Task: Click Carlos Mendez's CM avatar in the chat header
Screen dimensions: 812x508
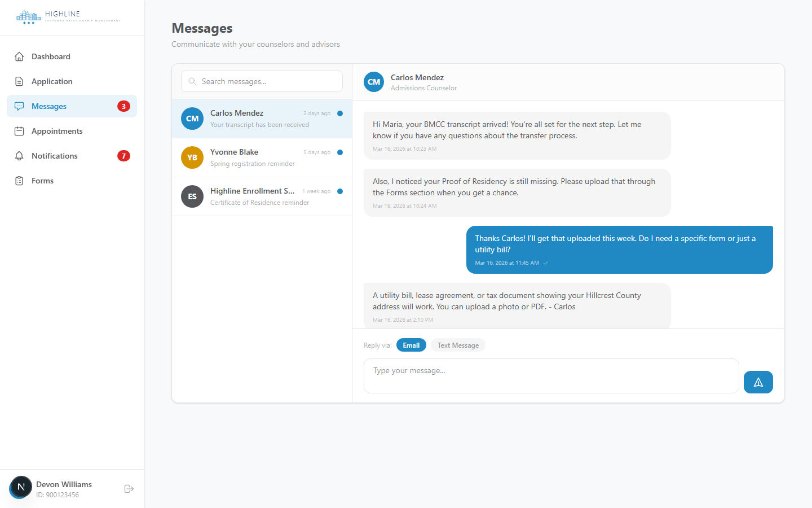Action: (373, 82)
